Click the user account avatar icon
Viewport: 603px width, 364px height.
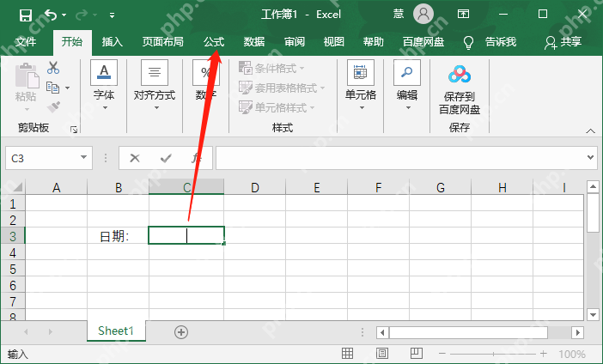[423, 15]
